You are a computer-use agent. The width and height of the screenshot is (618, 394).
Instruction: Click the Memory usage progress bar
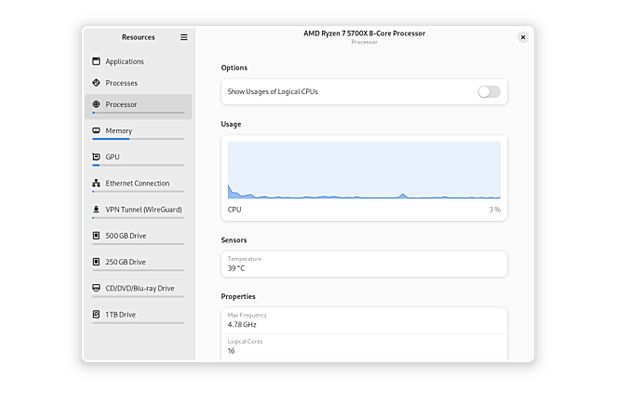138,139
